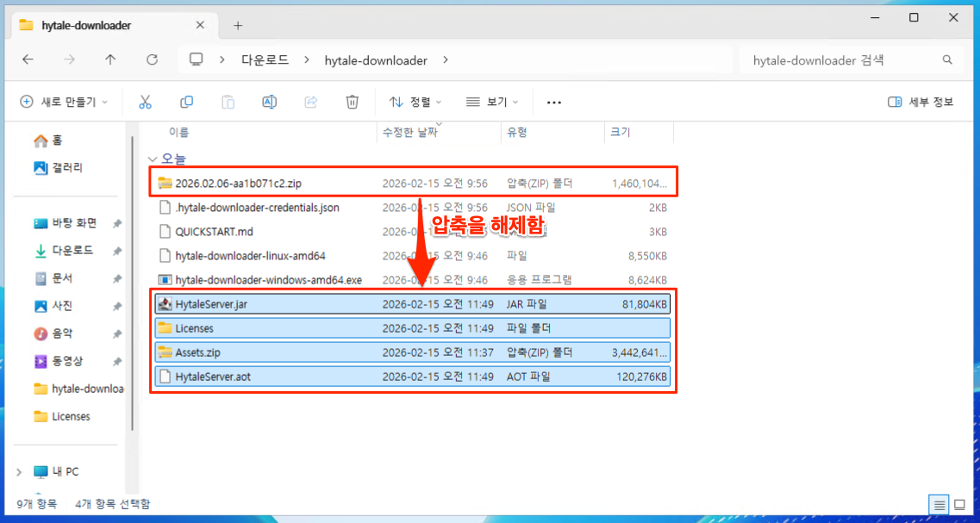This screenshot has width=980, height=523.
Task: Open the See more three-dots menu
Action: 553,103
